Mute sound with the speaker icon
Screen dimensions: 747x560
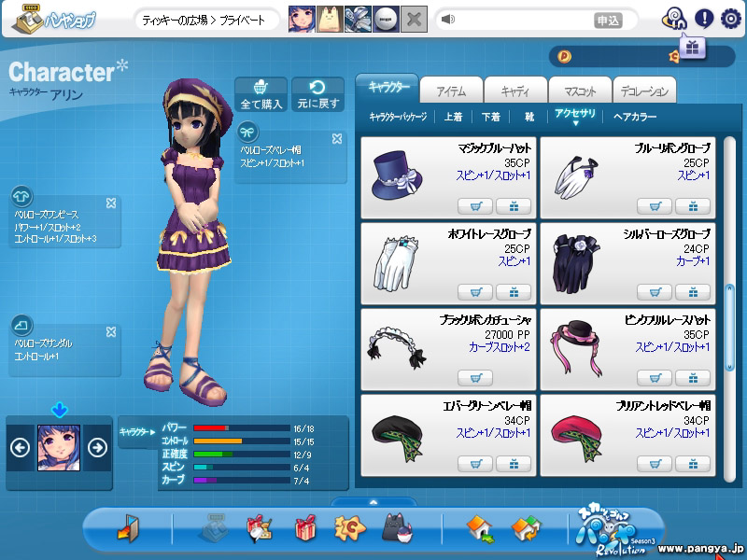(448, 20)
